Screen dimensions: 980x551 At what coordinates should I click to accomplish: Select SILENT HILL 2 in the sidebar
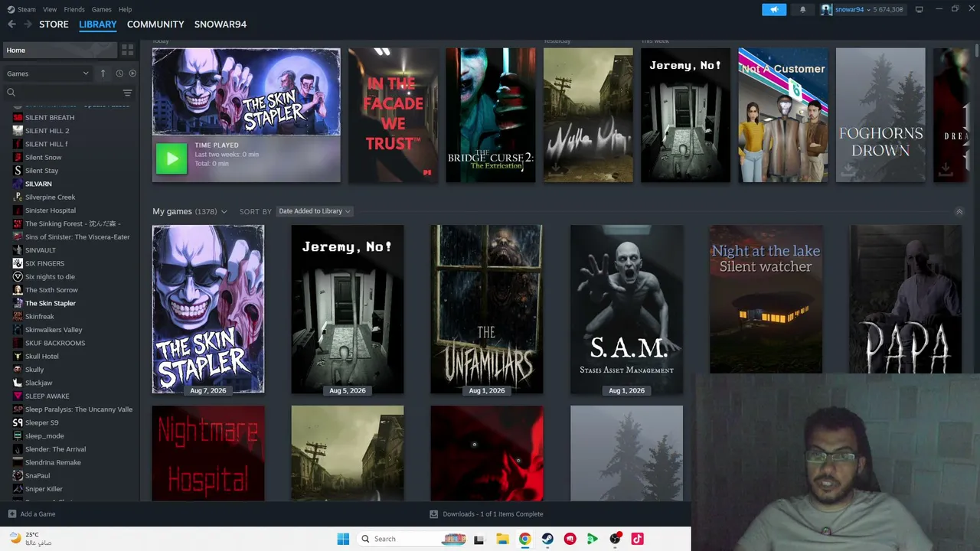coord(47,131)
